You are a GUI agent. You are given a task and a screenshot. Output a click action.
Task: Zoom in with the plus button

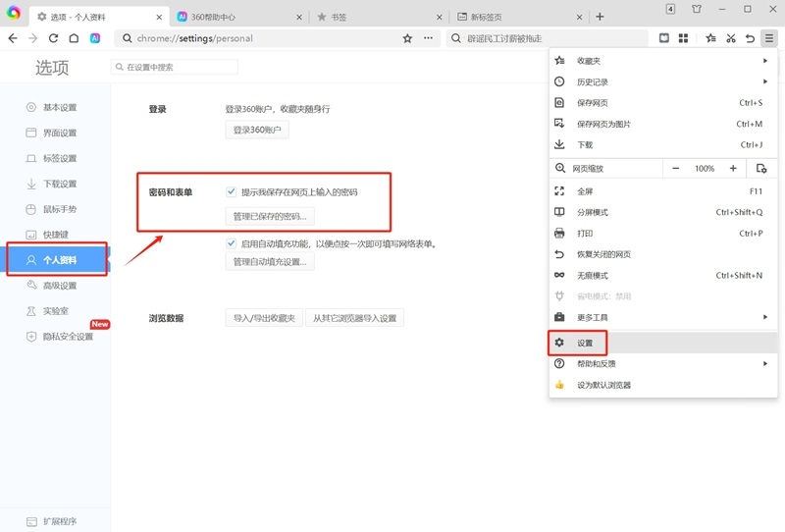click(x=733, y=168)
